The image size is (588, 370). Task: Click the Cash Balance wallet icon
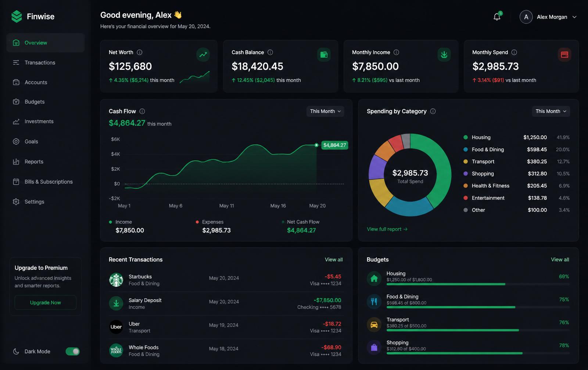coord(324,55)
